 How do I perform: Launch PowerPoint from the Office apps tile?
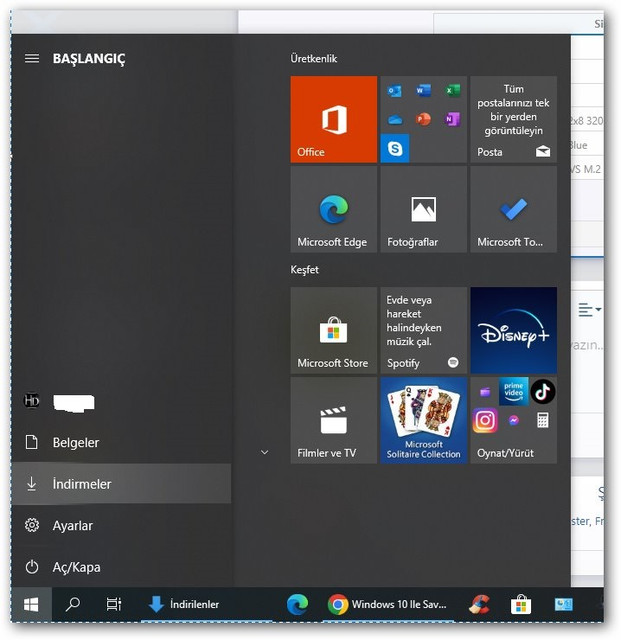[423, 120]
